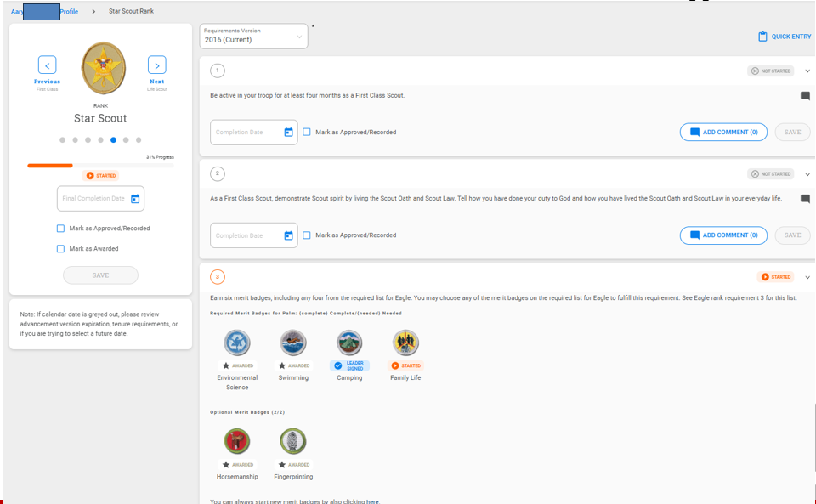816x504 pixels.
Task: Open the Swimming merit badge icon
Action: [293, 343]
